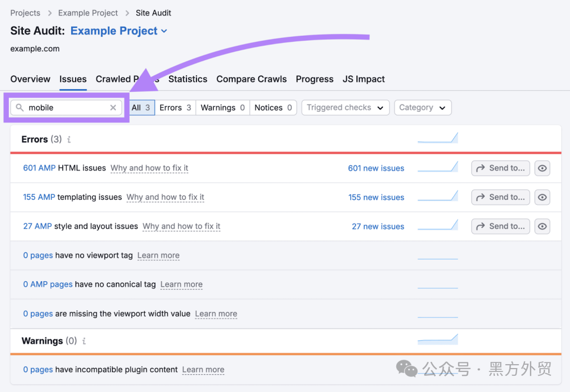Click trend sparkline in Errors header row

438,138
